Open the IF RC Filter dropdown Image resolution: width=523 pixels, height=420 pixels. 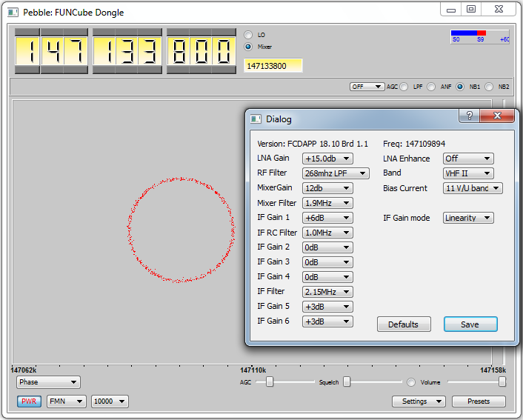pos(327,233)
